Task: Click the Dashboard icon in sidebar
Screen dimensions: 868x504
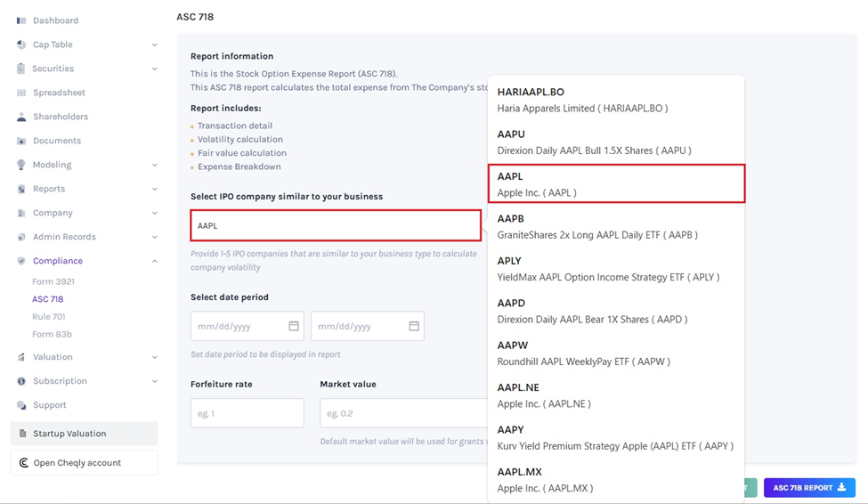Action: point(21,20)
